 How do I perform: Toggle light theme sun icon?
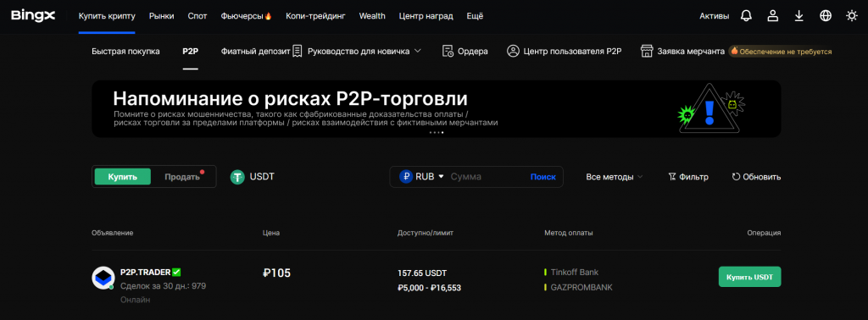point(852,16)
